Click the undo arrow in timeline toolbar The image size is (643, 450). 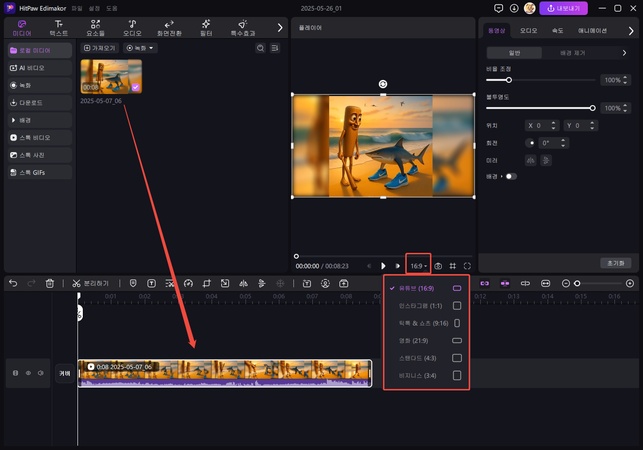(13, 284)
